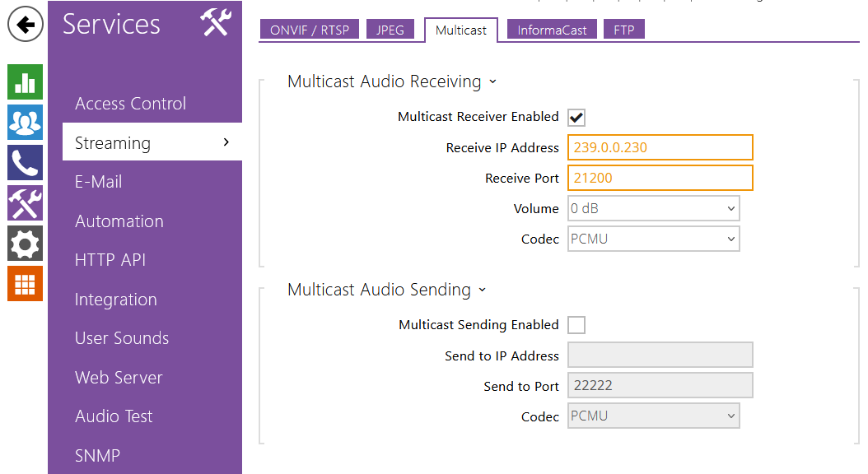The height and width of the screenshot is (474, 868).
Task: Open Web Server in the Services menu
Action: pyautogui.click(x=119, y=377)
